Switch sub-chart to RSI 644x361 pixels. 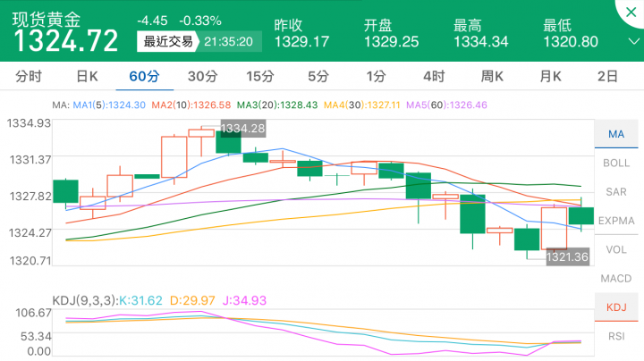[x=616, y=337]
